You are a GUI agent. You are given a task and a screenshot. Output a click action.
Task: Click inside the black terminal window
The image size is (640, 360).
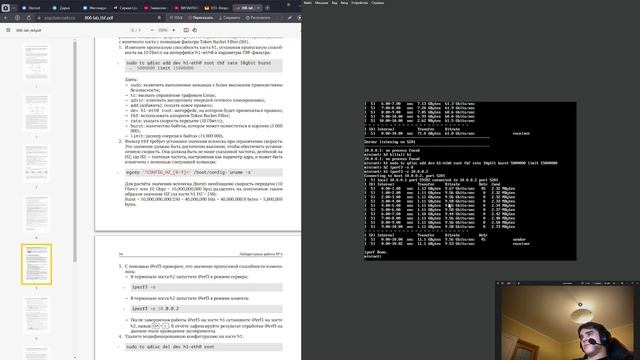470,181
